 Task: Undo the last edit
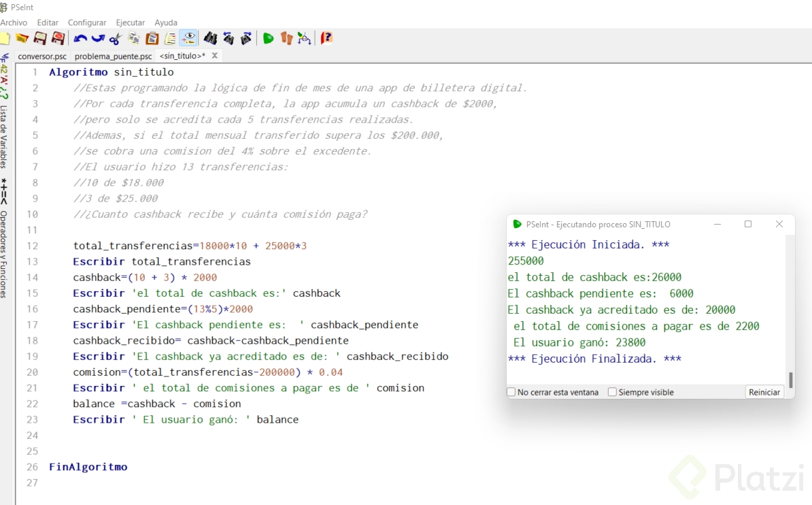tap(80, 38)
